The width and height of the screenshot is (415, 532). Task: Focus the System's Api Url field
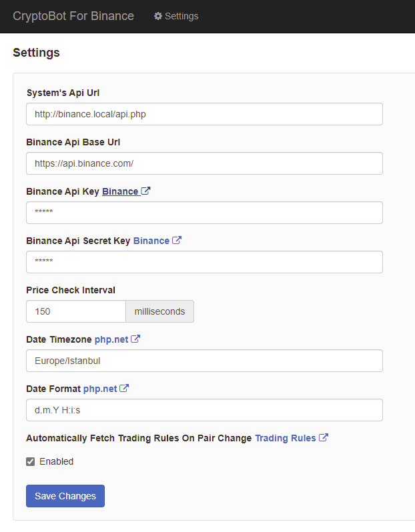(x=204, y=114)
